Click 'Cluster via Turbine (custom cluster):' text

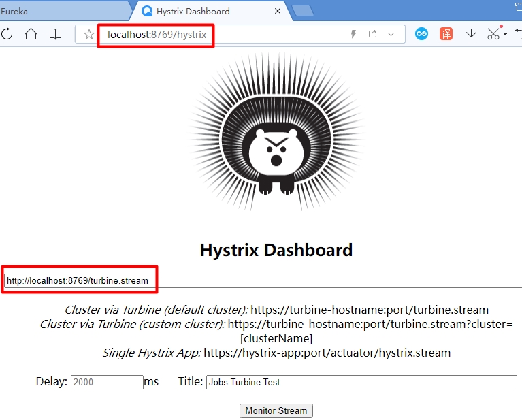pyautogui.click(x=133, y=324)
